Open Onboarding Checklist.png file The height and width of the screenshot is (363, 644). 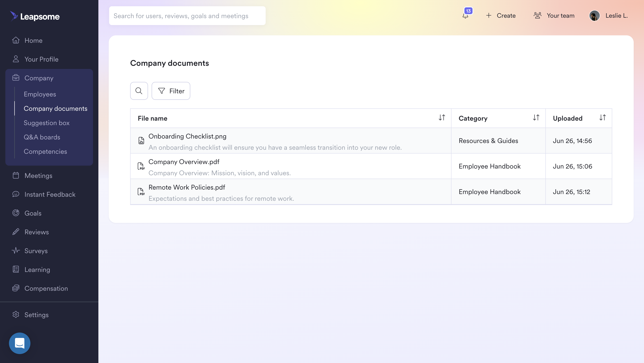pyautogui.click(x=187, y=136)
